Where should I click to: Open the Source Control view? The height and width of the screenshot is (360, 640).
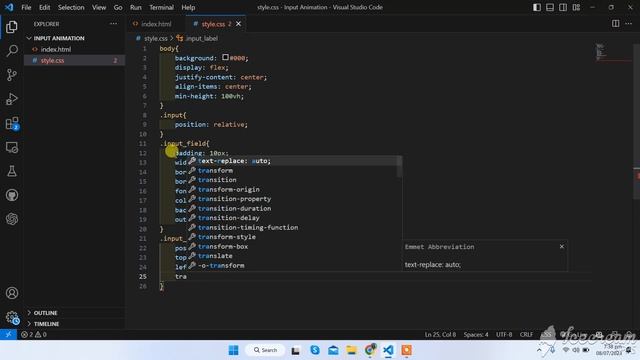click(12, 75)
